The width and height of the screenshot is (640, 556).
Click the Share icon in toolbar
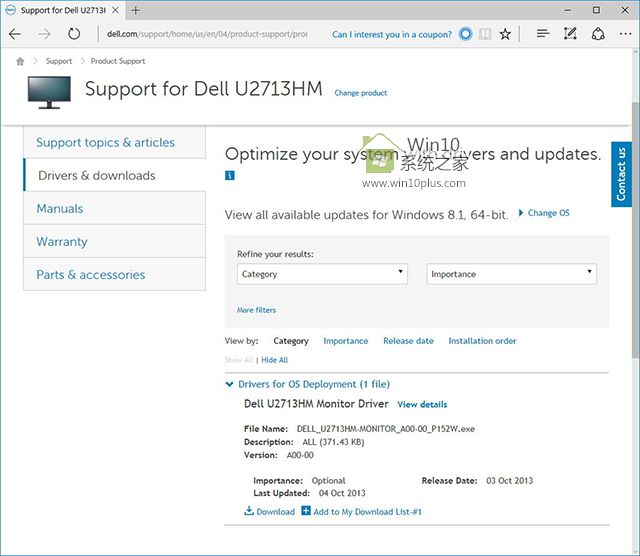tap(598, 33)
